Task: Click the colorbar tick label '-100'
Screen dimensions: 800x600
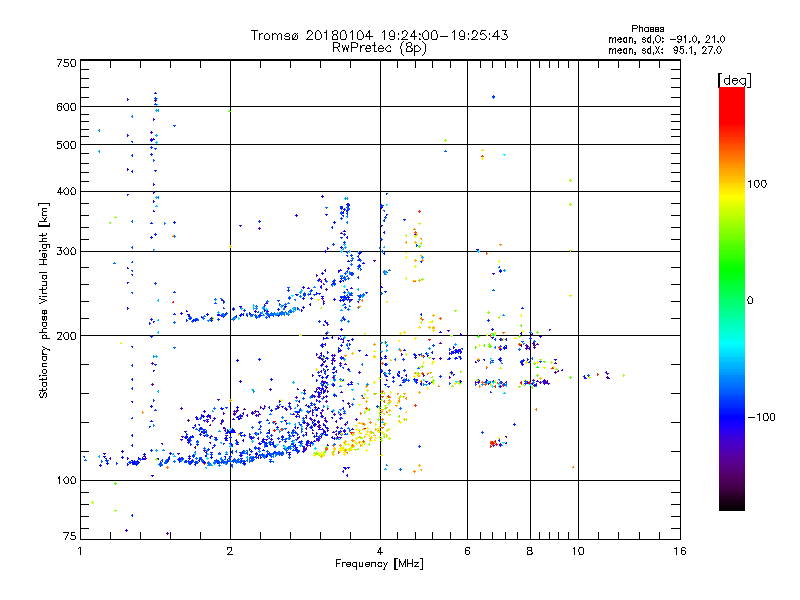Action: coord(761,417)
